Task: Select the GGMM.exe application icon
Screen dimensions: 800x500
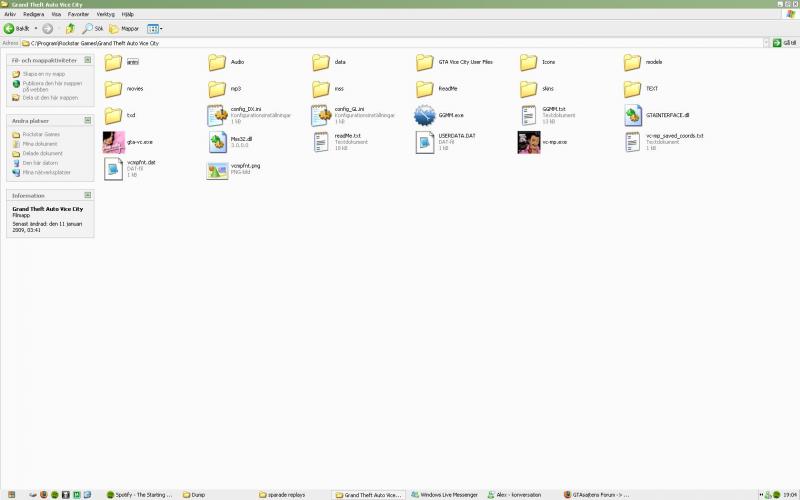Action: click(425, 115)
